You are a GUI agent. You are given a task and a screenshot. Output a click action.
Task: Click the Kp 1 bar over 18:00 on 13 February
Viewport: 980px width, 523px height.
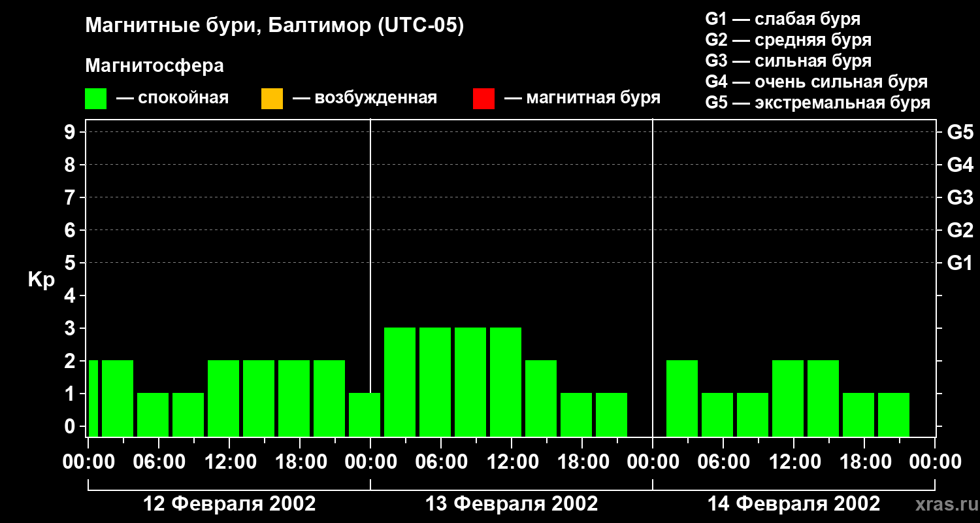[x=576, y=414]
